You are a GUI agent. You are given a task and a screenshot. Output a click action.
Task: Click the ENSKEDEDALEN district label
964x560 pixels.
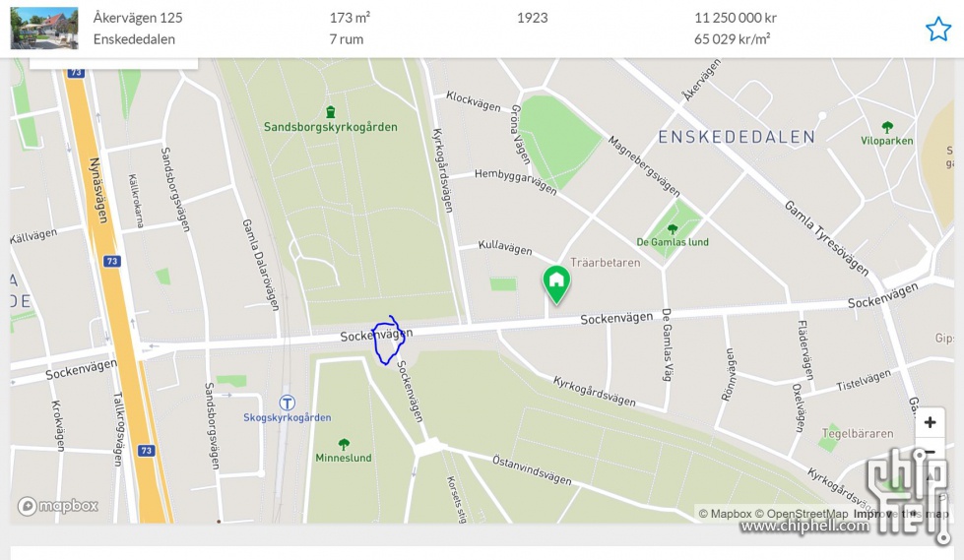[x=737, y=137]
